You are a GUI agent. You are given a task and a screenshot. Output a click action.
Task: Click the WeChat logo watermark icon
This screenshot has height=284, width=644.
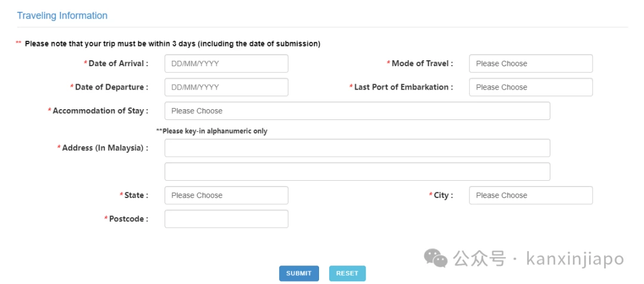coord(436,258)
